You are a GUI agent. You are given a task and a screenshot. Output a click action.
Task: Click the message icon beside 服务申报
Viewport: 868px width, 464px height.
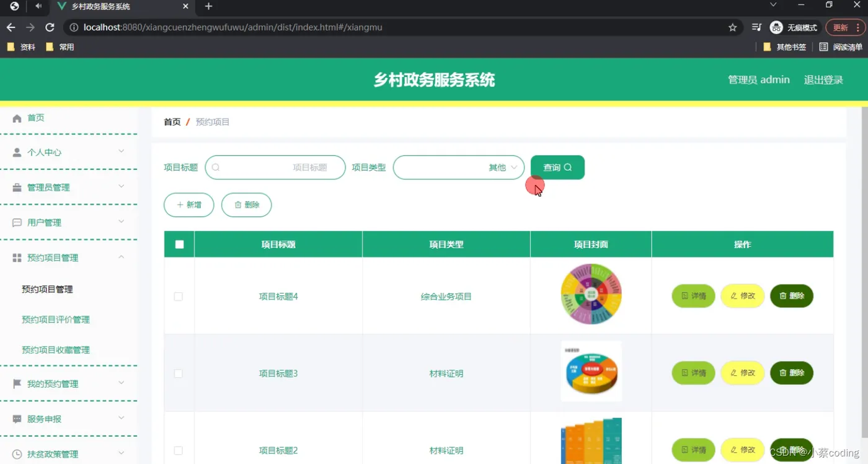(17, 419)
